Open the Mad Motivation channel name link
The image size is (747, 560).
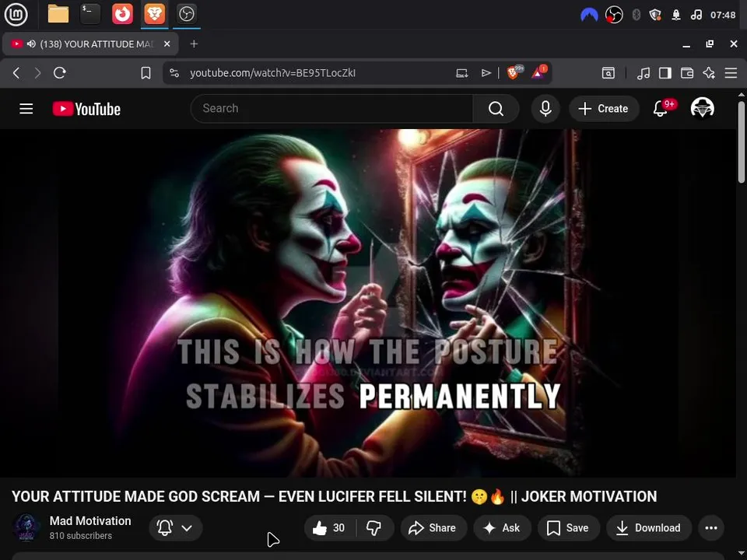pyautogui.click(x=90, y=521)
